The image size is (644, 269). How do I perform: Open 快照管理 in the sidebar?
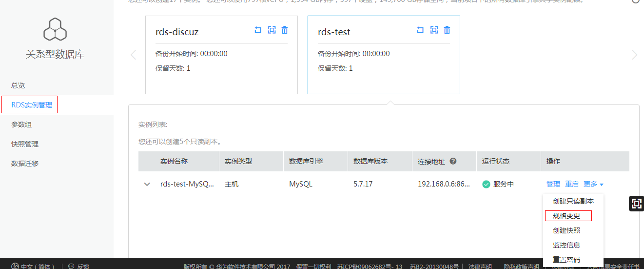[25, 144]
